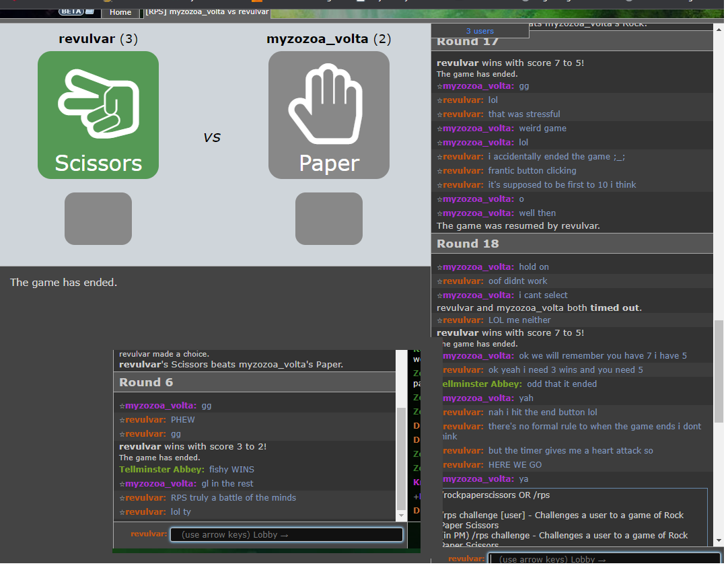Screen dimensions: 728x572
Task: Click star icon before revulvar 'PHEW'
Action: pos(122,420)
